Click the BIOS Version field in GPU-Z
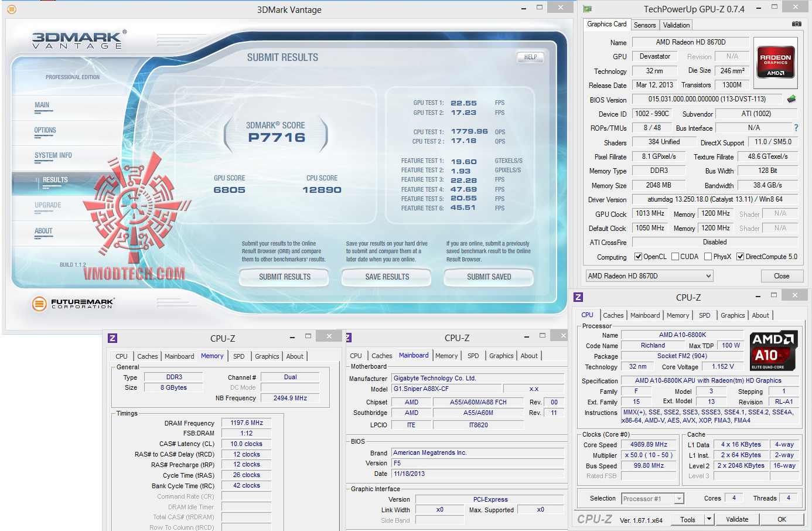The image size is (812, 531). pyautogui.click(x=707, y=99)
